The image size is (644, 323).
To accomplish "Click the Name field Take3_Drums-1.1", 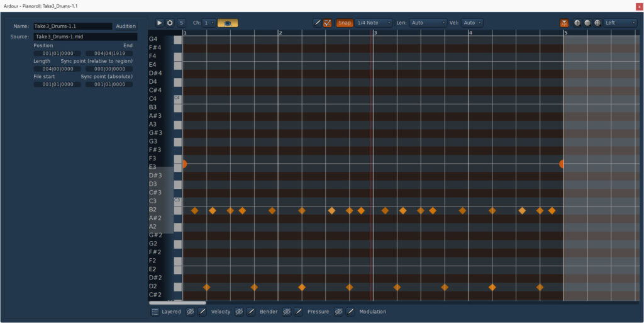I will click(72, 26).
